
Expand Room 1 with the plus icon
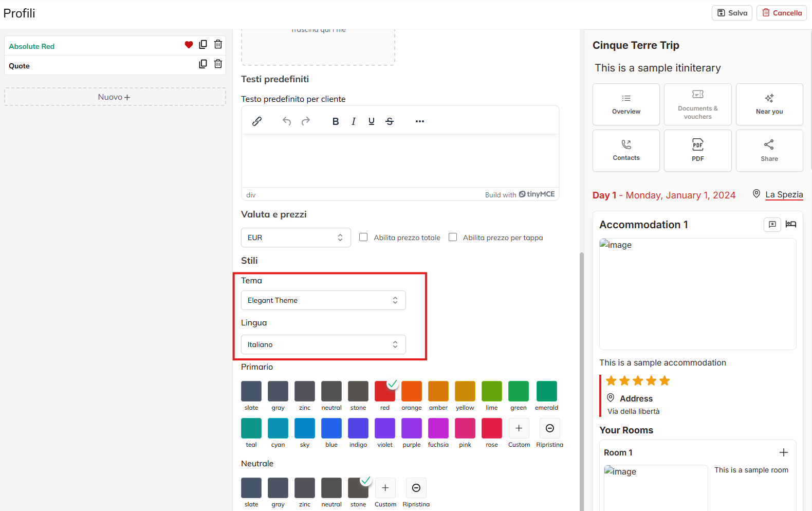pos(783,452)
